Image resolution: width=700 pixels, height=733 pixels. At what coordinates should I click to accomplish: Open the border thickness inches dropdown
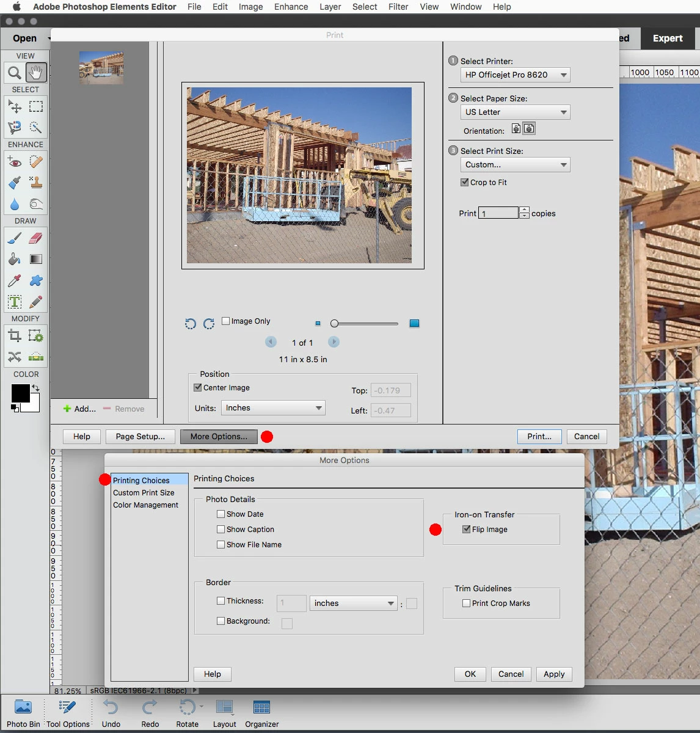click(x=354, y=603)
